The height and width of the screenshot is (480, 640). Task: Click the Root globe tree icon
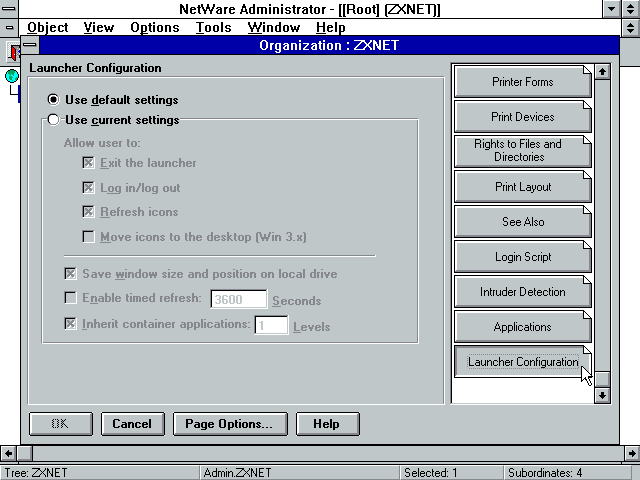pyautogui.click(x=12, y=76)
